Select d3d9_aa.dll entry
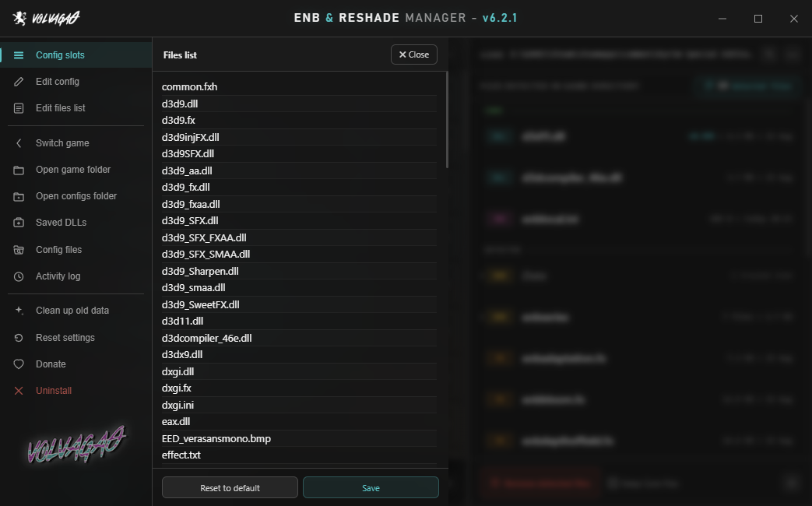 [299, 170]
